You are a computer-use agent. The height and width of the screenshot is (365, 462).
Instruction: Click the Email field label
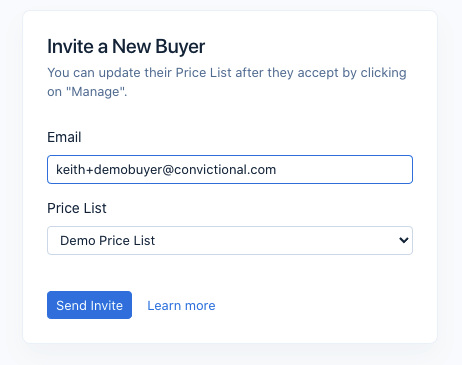click(x=64, y=137)
